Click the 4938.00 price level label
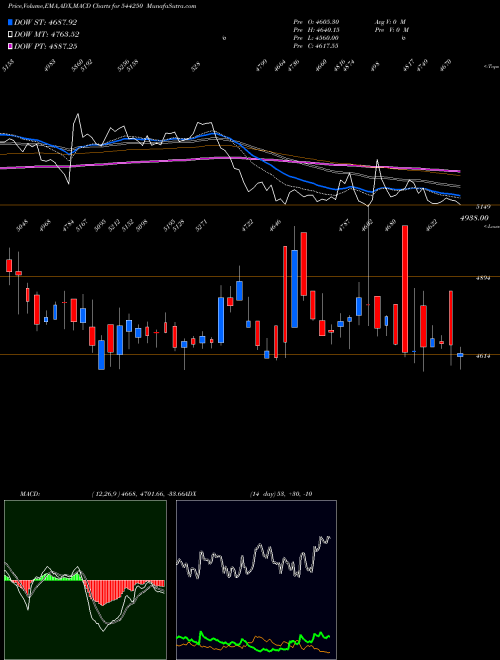The image size is (500, 660). click(474, 218)
